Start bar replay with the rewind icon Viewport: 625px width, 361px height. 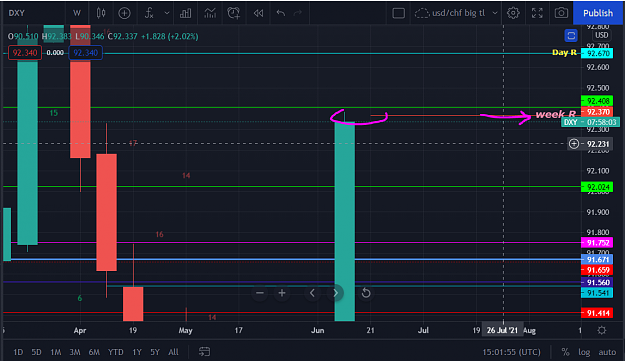click(258, 13)
